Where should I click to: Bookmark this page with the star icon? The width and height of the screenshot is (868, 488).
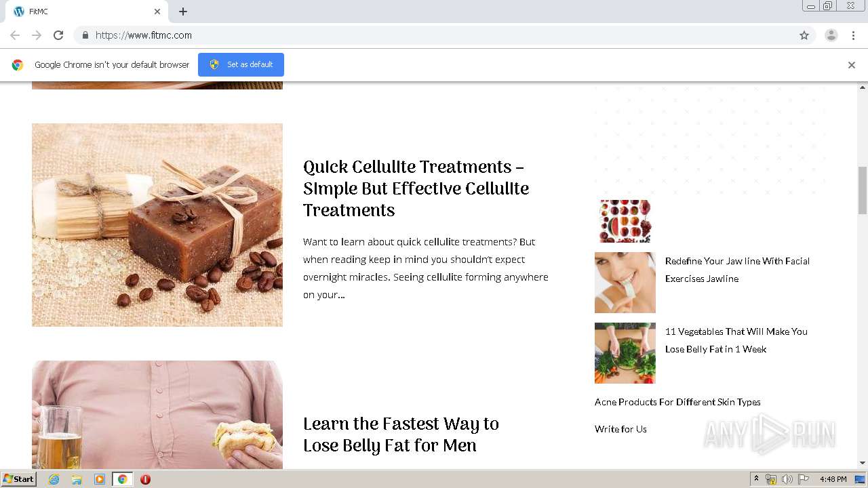point(804,35)
